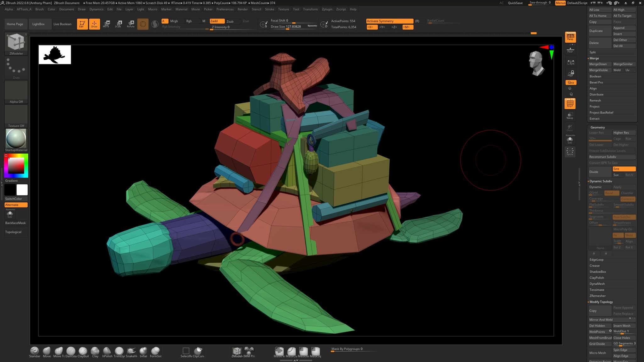The height and width of the screenshot is (362, 644).
Task: Expand the DynaMesh section
Action: click(597, 284)
